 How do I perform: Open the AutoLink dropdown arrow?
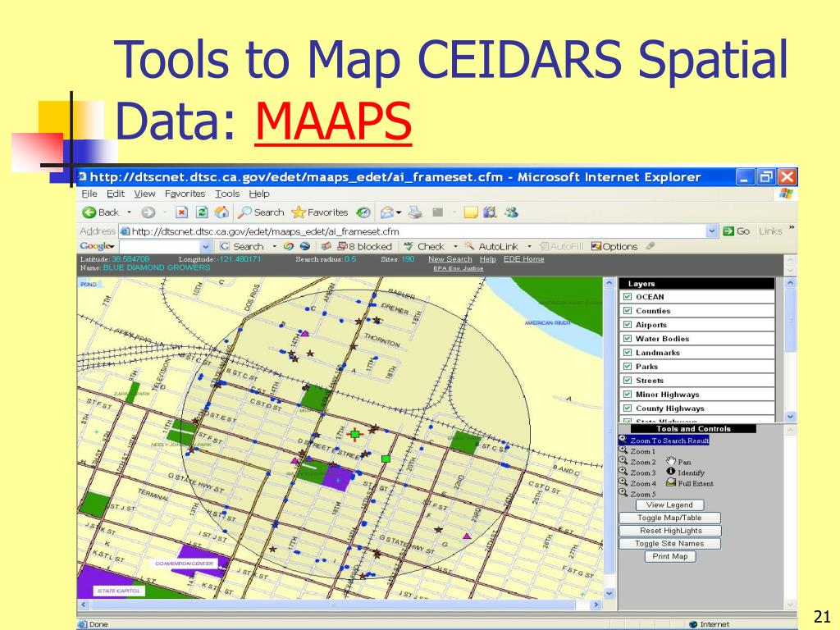(529, 246)
